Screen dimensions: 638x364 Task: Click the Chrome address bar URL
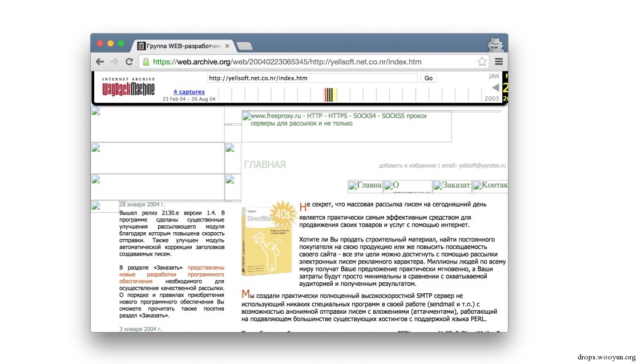point(287,62)
